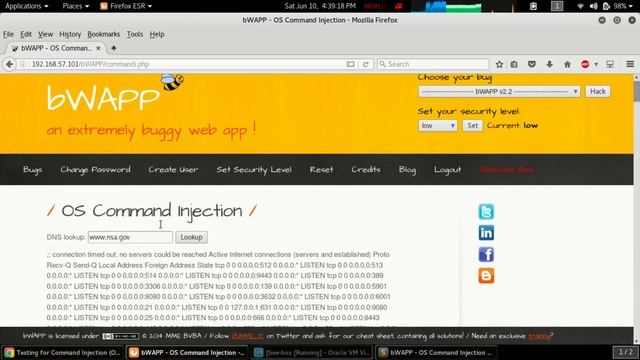Go back with the browser back arrow
This screenshot has height=360, width=640.
[x=9, y=64]
